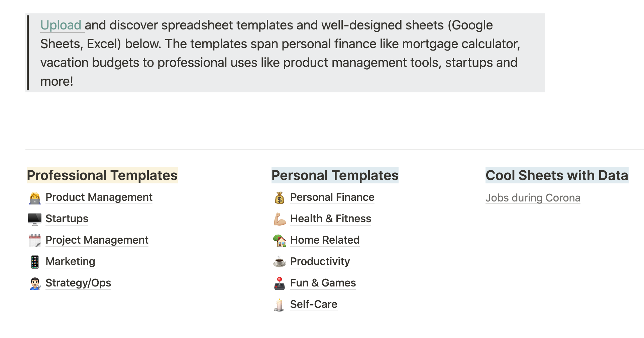Click the computer icon beside Startups

35,219
